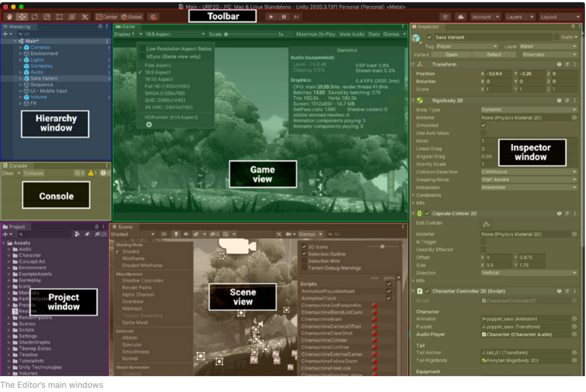Enable the Is Trigger checkbox
This screenshot has height=392, width=586.
click(x=483, y=242)
